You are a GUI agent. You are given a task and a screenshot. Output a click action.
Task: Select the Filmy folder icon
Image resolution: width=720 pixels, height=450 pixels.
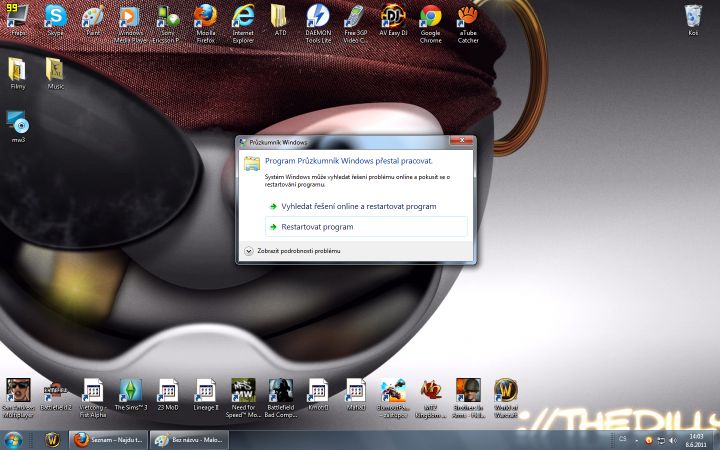click(x=17, y=73)
